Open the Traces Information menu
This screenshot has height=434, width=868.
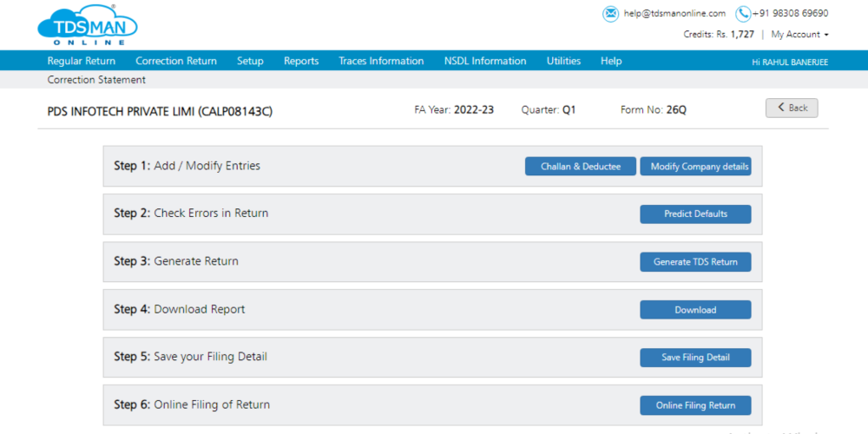(381, 61)
